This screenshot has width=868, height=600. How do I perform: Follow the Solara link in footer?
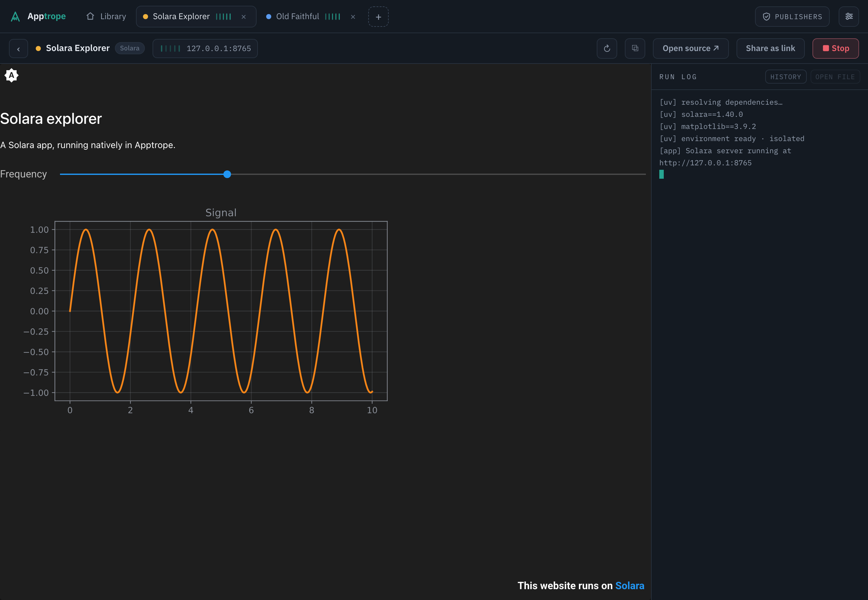tap(630, 586)
